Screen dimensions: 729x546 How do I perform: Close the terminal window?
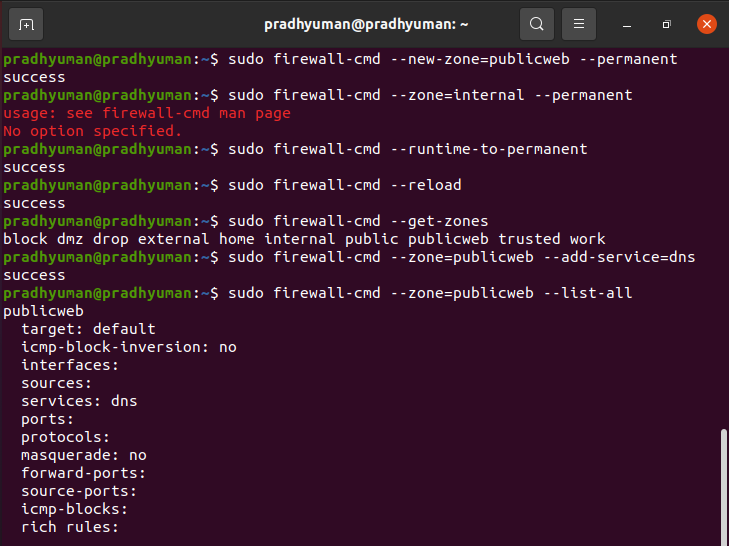coord(707,24)
